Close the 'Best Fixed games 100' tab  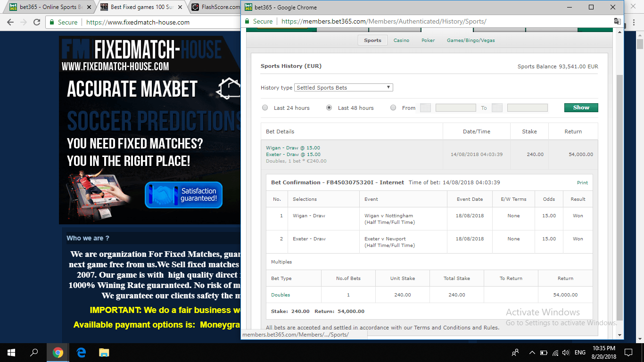click(x=180, y=7)
